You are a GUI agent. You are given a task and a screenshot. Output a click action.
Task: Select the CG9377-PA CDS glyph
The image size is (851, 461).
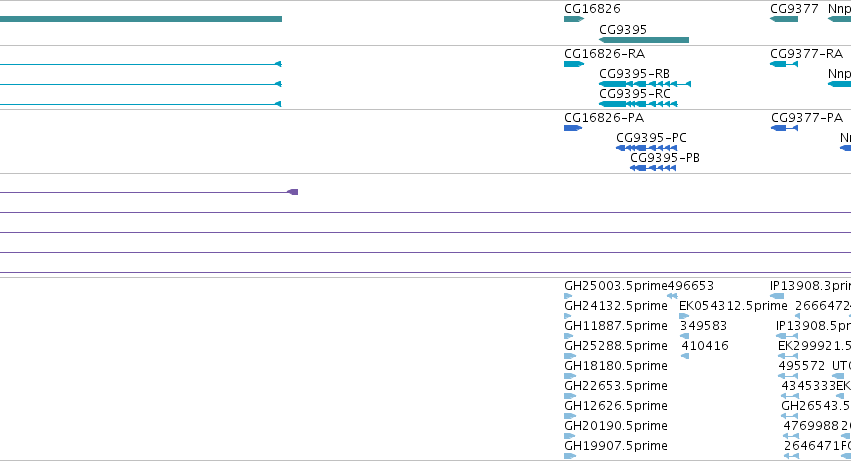tap(784, 128)
